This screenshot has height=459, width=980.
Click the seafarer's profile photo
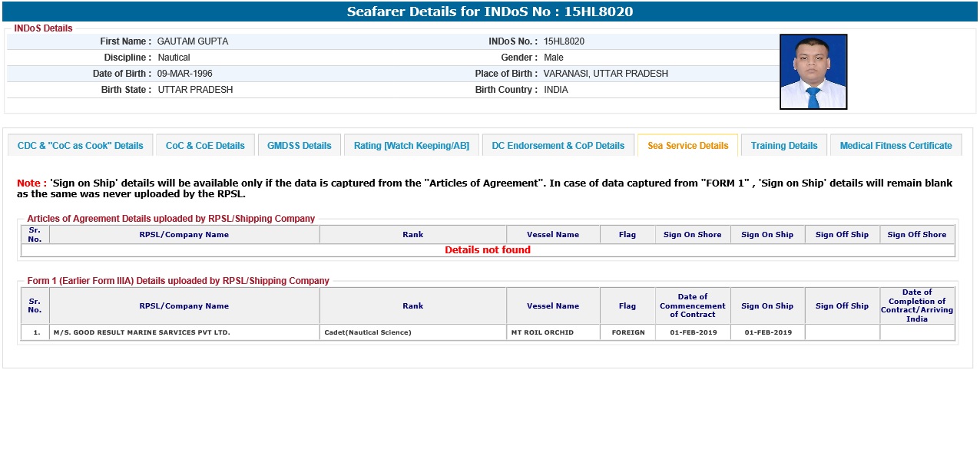coord(813,72)
